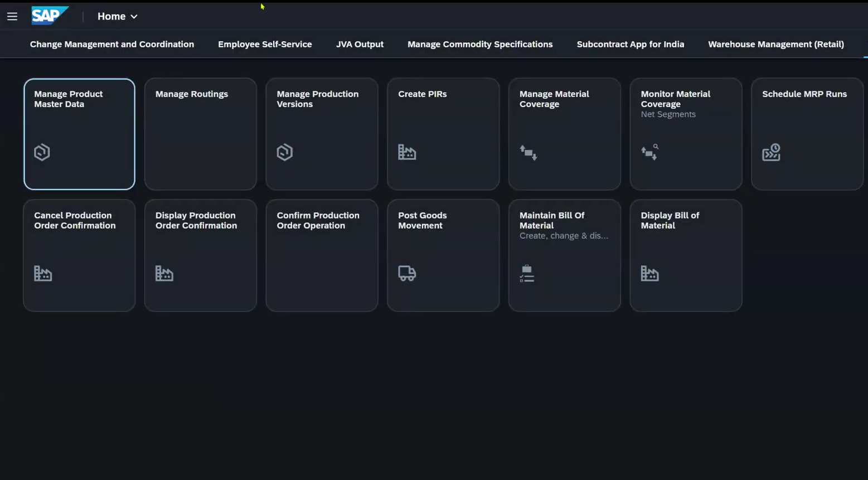Open Subcontract App for India tab
Viewport: 868px width, 480px height.
(631, 44)
